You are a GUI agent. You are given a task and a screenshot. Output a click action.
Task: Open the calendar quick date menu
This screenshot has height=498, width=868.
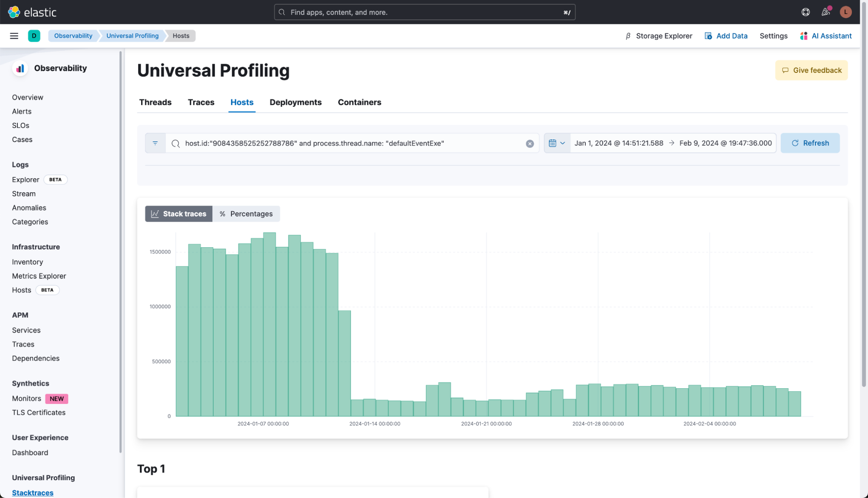557,143
